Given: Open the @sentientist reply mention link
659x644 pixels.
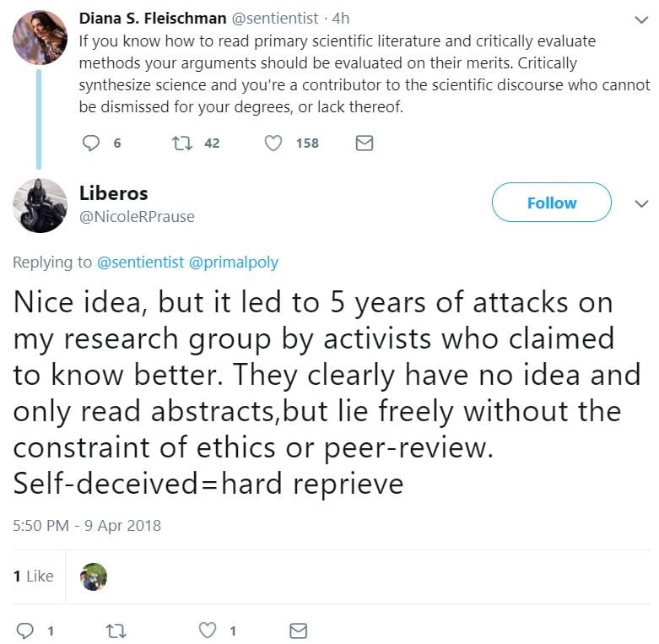Looking at the screenshot, I should (140, 262).
